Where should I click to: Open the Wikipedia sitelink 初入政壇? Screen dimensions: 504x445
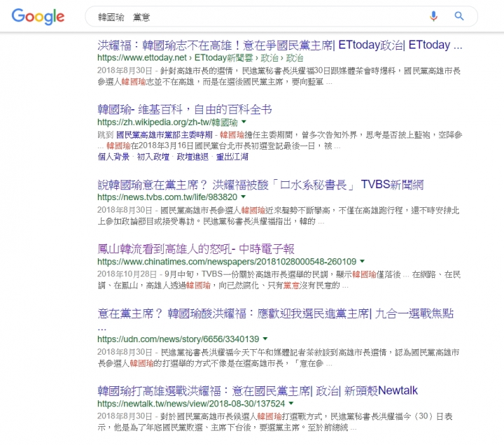pyautogui.click(x=153, y=157)
